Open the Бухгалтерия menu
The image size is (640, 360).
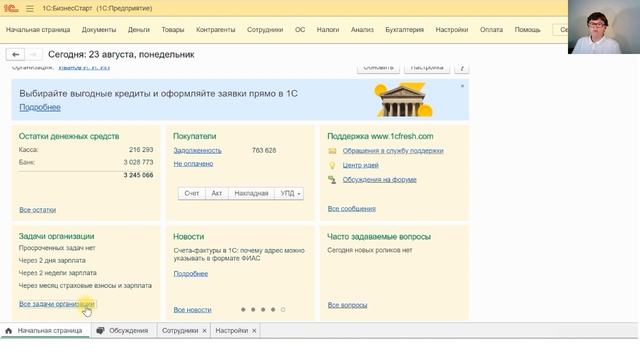coord(404,30)
